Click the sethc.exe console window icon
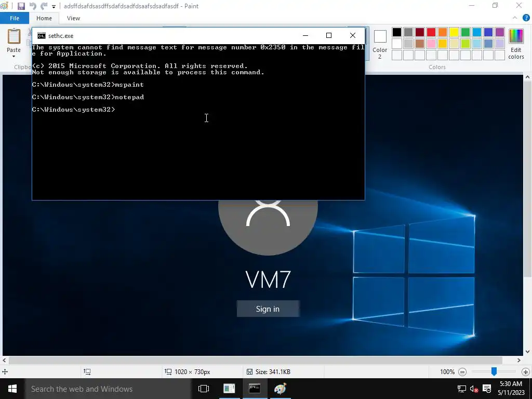This screenshot has width=532, height=399. coord(42,36)
